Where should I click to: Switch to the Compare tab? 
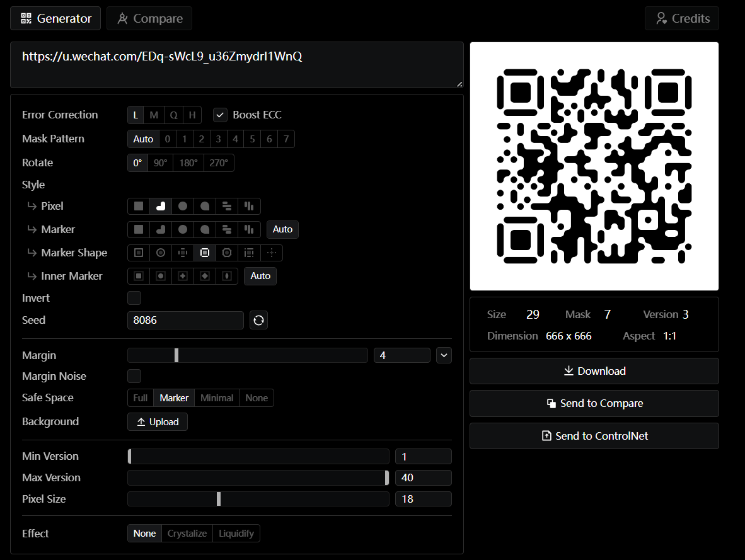tap(149, 18)
